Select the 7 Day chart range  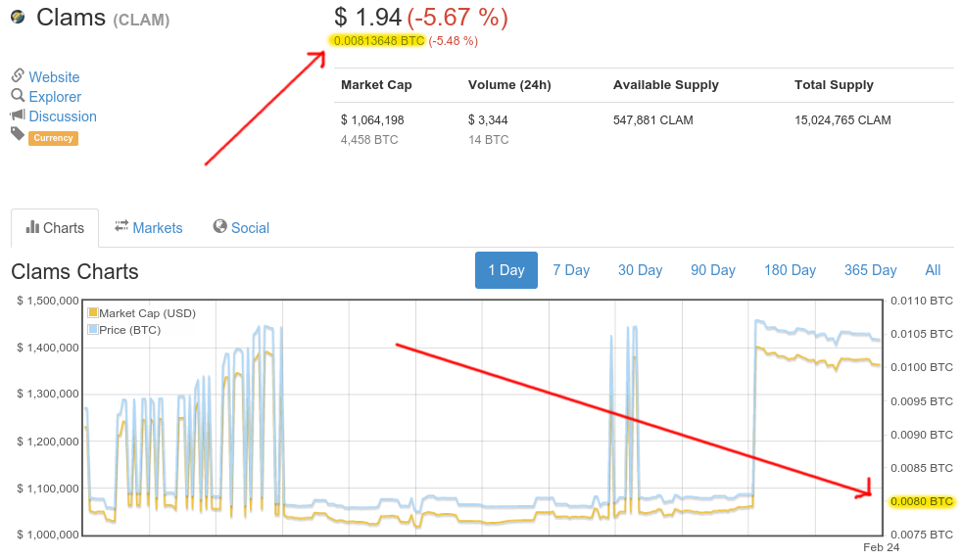tap(570, 270)
